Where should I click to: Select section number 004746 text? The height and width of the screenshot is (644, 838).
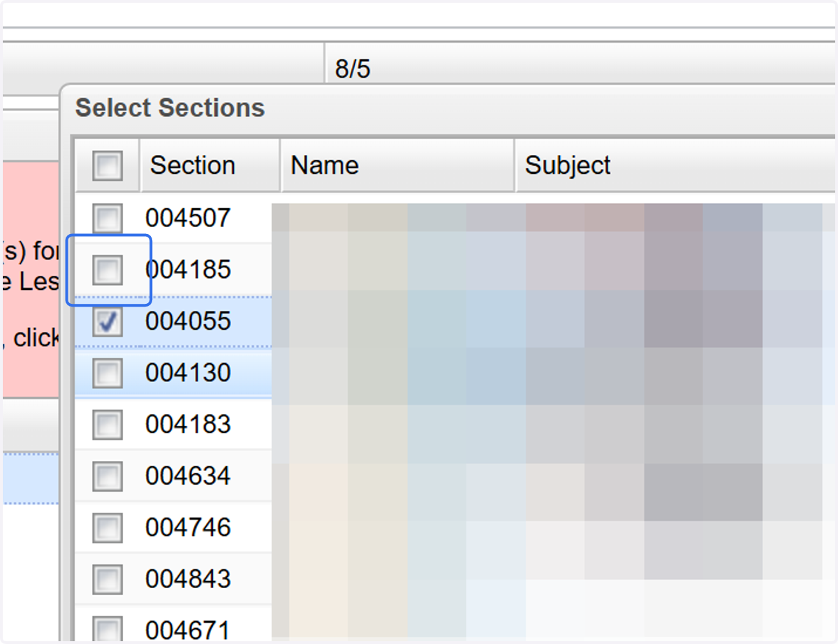point(188,528)
